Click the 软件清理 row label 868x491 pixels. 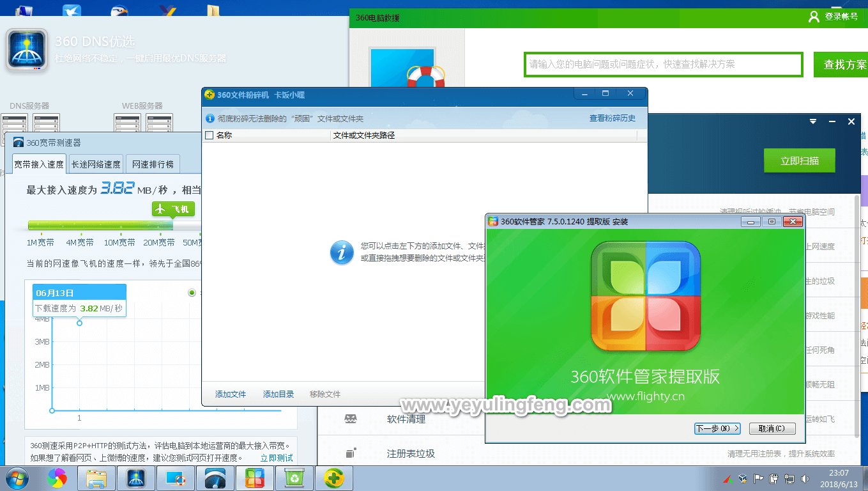pyautogui.click(x=406, y=419)
